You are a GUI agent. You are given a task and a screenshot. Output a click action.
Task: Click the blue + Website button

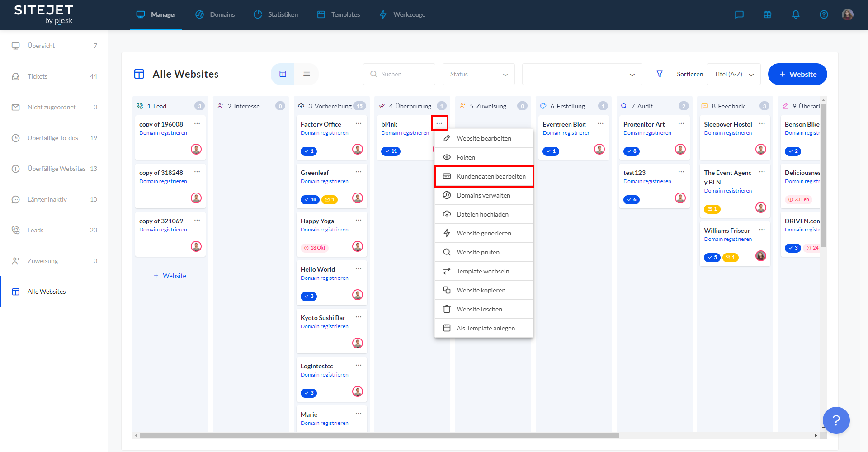[797, 74]
